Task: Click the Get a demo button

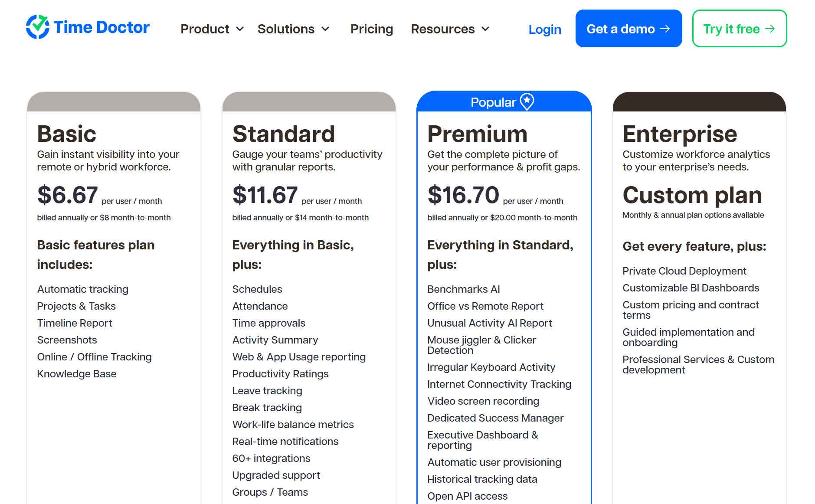Action: point(628,28)
